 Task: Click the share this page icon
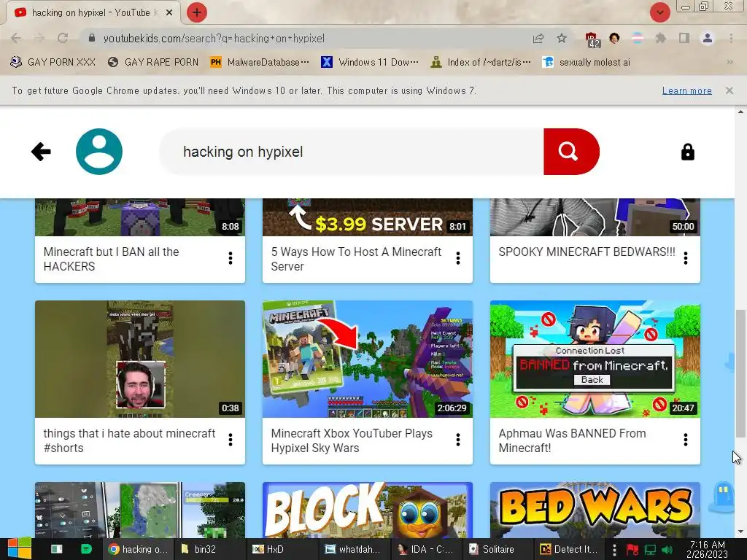pos(538,38)
